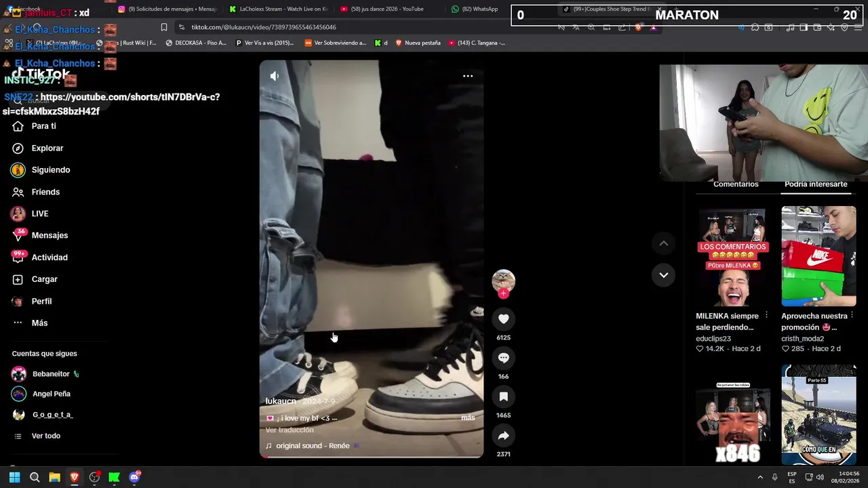The width and height of the screenshot is (868, 488).
Task: Mute the TikTok video sound
Action: (x=274, y=76)
